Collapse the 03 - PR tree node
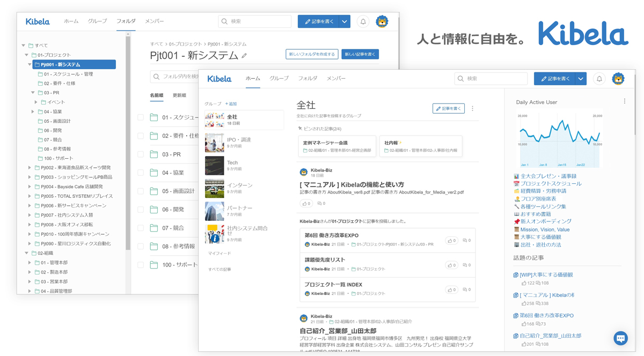 (33, 93)
